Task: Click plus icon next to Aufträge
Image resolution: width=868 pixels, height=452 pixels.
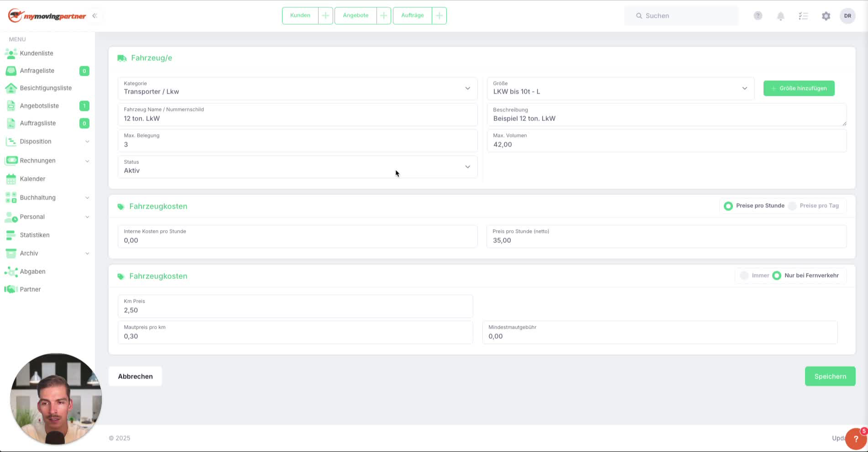Action: (439, 16)
